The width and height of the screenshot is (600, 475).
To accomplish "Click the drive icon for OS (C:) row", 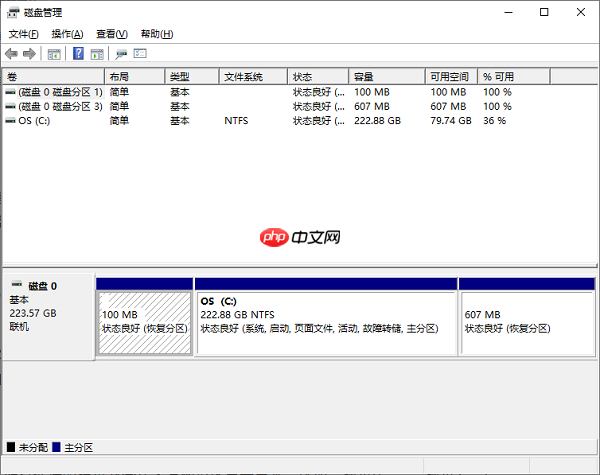I will [10, 121].
